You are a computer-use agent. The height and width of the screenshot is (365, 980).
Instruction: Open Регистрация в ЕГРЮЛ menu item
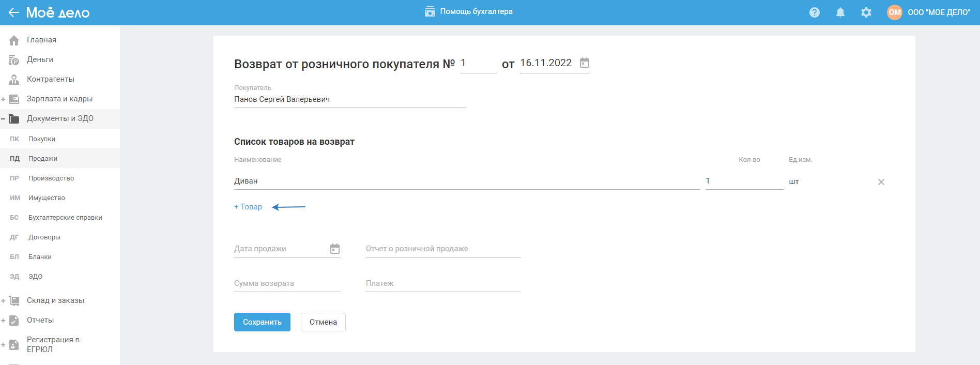[53, 344]
